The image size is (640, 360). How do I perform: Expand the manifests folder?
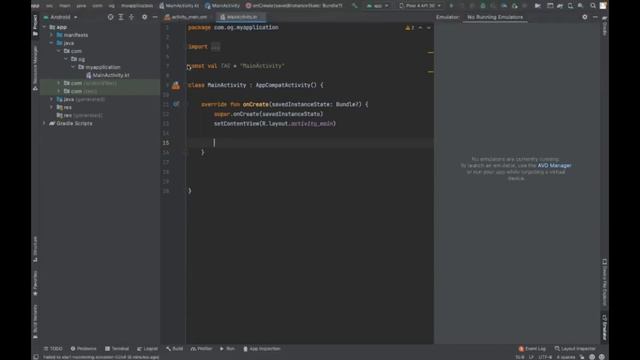(52, 35)
